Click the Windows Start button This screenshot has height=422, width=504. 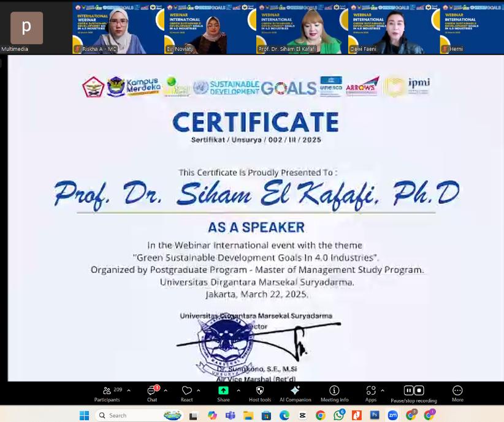pyautogui.click(x=85, y=415)
